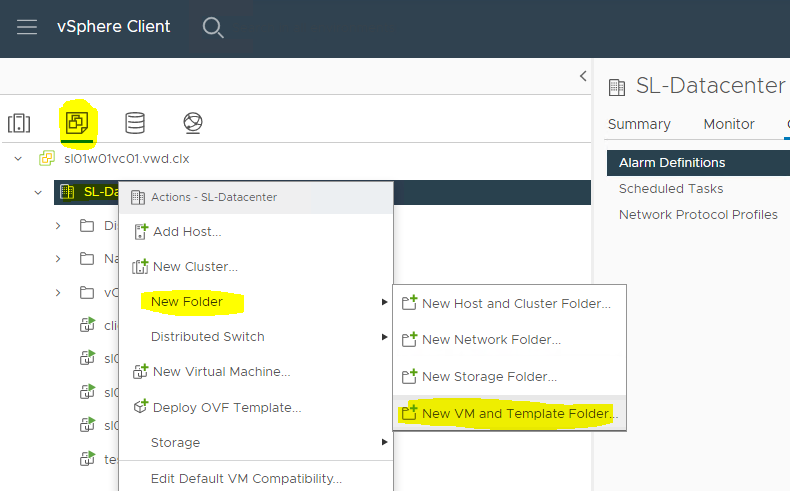Choose New Virtual Machine... entry
Screen dimensions: 790x491
pyautogui.click(x=256, y=372)
